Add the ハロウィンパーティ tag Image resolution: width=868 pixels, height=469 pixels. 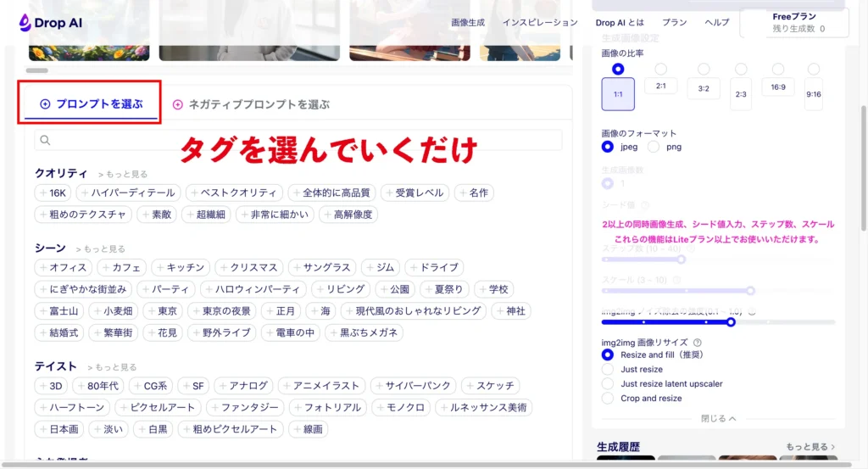[x=253, y=289]
